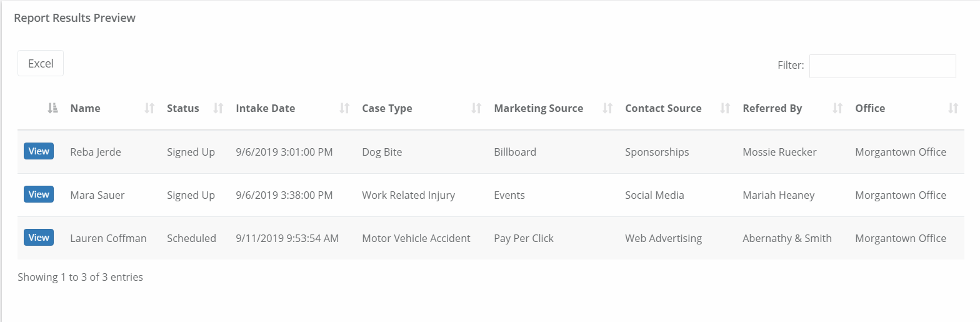Sort Case Type column via arrows

pos(476,108)
